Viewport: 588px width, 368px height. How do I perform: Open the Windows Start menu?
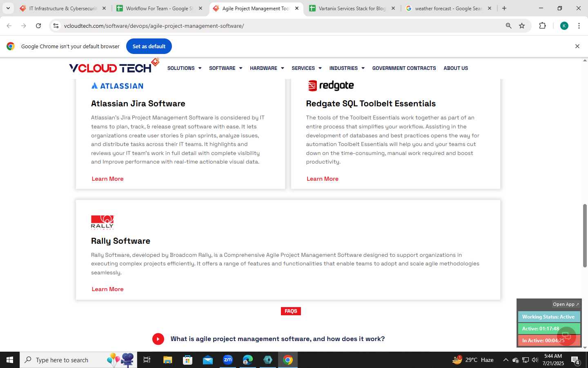[x=10, y=360]
